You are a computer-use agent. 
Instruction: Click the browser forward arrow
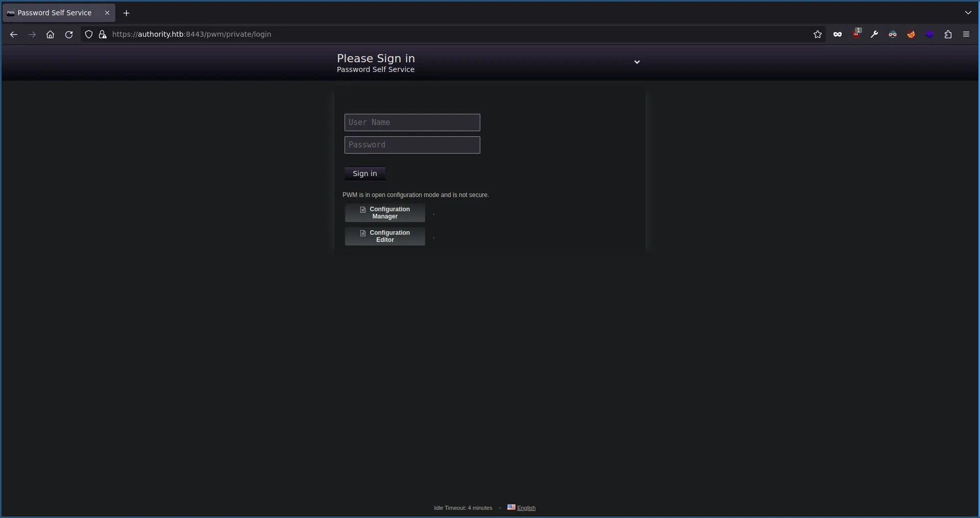tap(32, 34)
